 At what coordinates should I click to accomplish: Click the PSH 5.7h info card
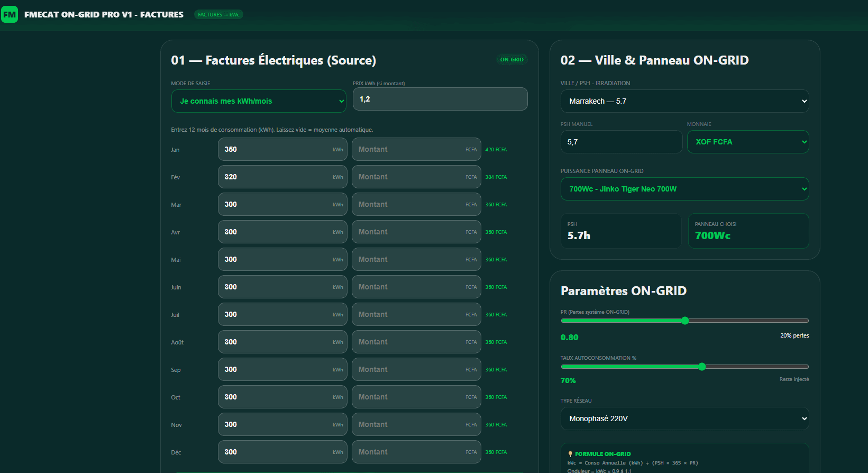coord(621,231)
